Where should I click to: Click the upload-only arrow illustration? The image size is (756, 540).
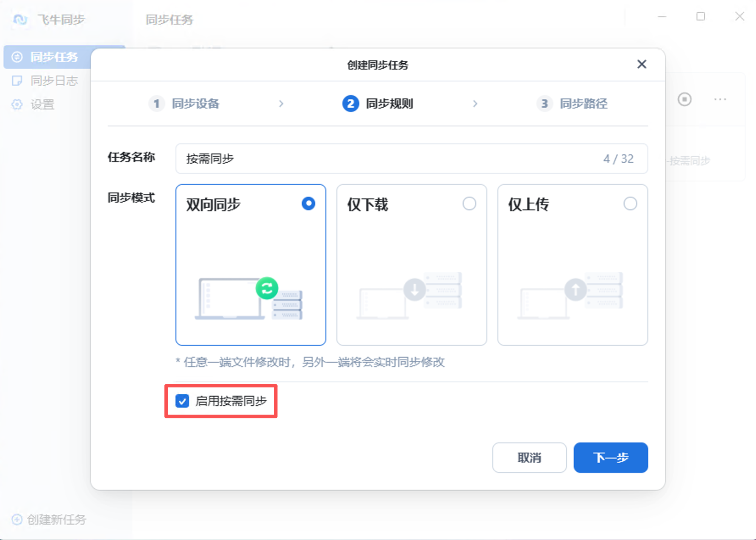575,290
